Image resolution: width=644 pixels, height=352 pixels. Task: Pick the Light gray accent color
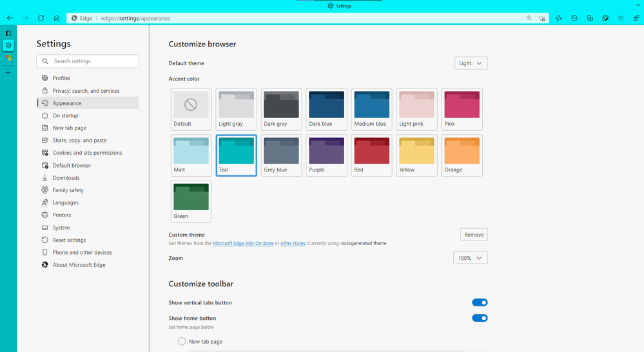[236, 109]
